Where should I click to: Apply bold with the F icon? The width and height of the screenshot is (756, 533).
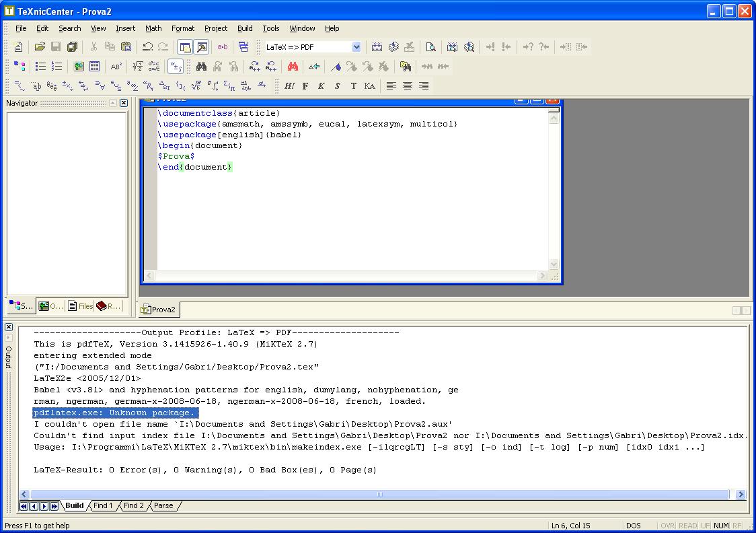pos(305,86)
